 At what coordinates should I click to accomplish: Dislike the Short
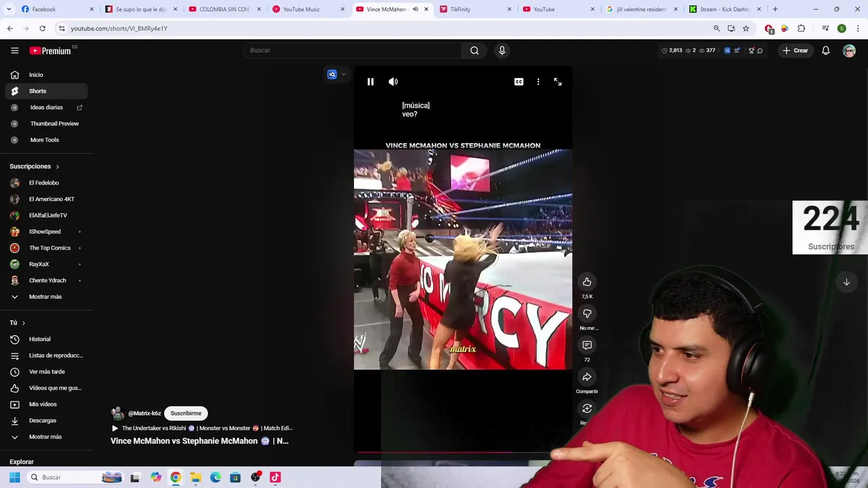coord(587,313)
